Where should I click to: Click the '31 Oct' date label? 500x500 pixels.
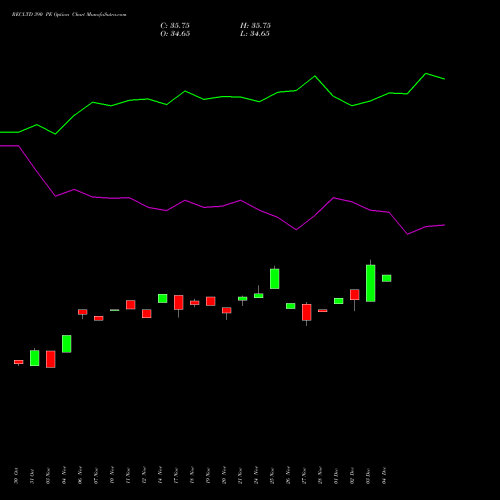tap(32, 476)
